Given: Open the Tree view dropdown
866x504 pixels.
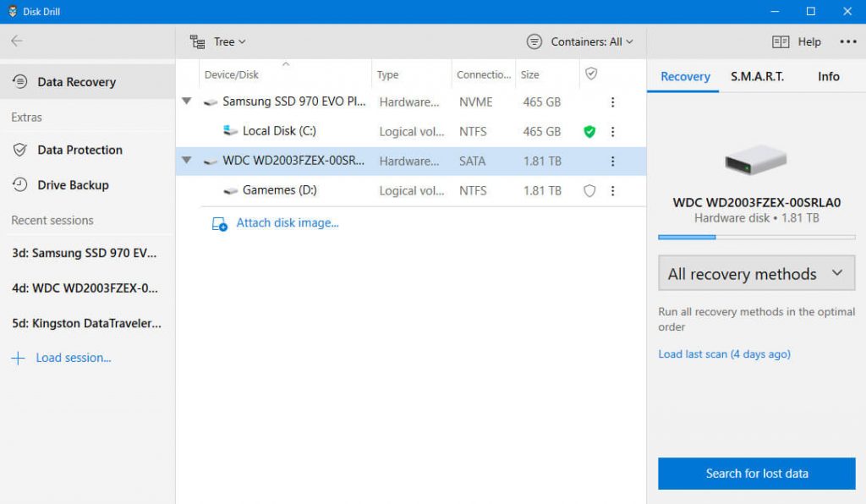Looking at the screenshot, I should tap(218, 41).
